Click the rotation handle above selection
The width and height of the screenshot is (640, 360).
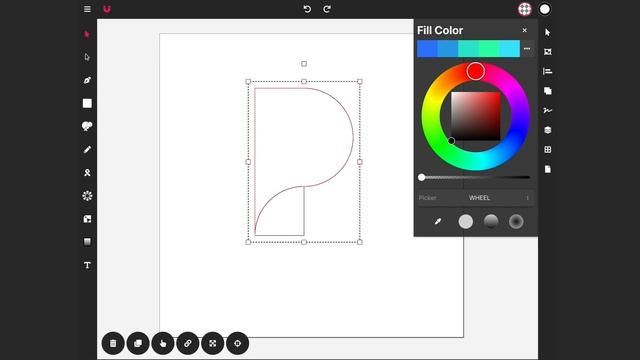pos(304,64)
